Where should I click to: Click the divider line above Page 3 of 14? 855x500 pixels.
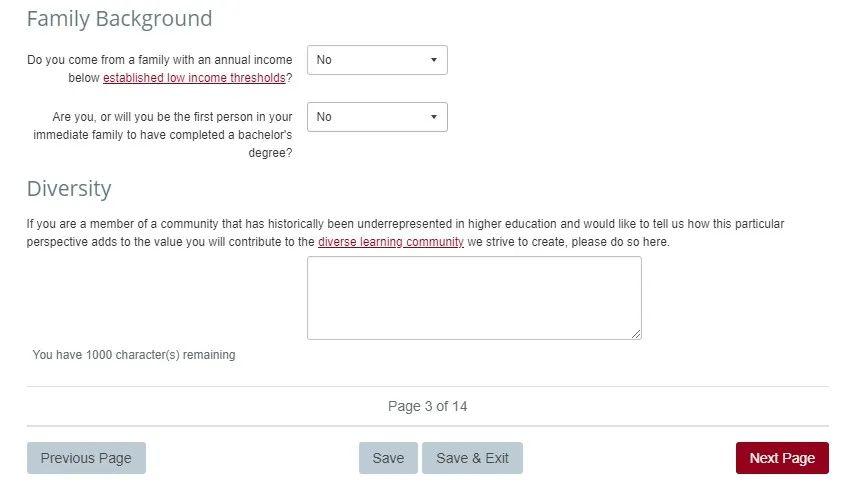(x=428, y=387)
